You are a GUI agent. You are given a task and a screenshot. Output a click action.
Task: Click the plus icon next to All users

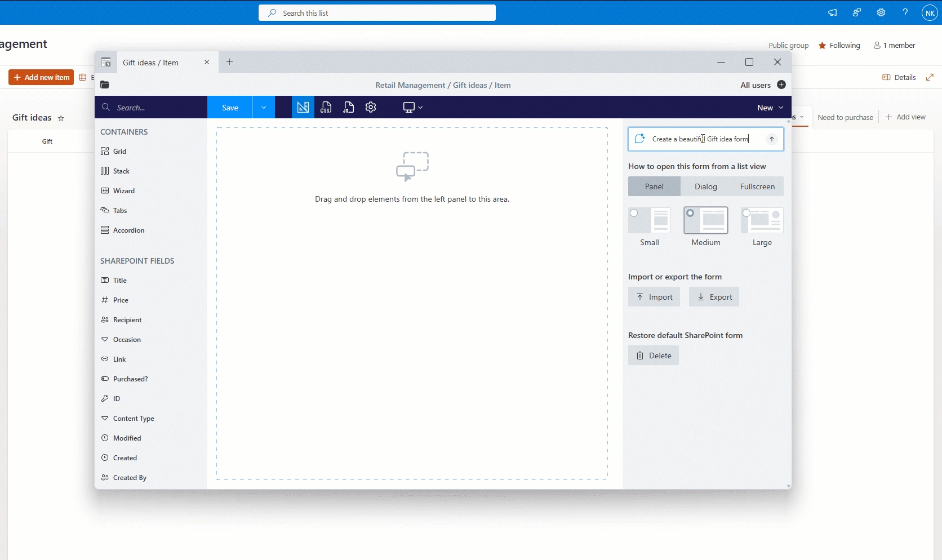click(781, 85)
